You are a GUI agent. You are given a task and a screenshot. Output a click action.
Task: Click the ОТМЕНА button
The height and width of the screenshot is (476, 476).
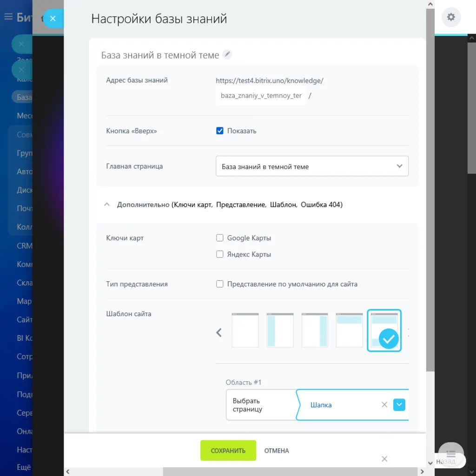coord(277,450)
